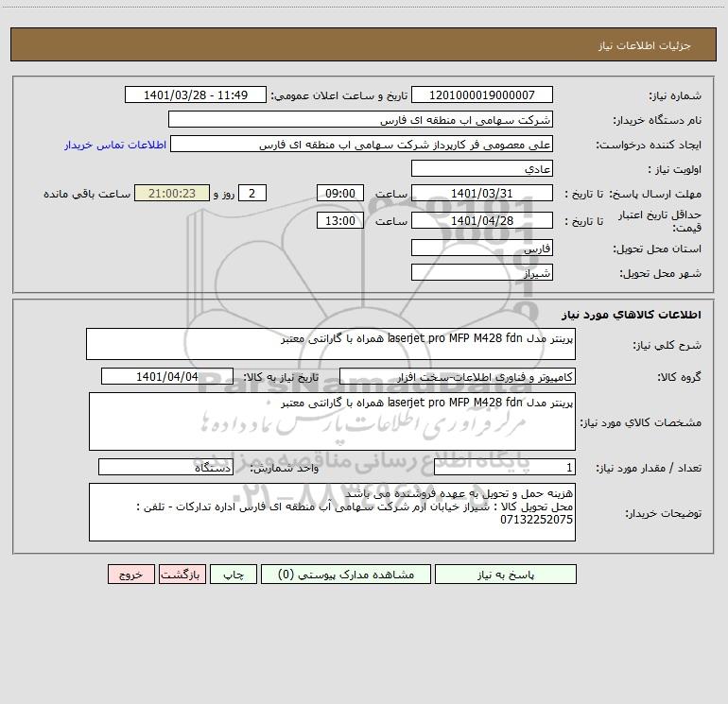728x704 pixels.
Task: Click the goods specifications text area
Action: pyautogui.click(x=332, y=421)
